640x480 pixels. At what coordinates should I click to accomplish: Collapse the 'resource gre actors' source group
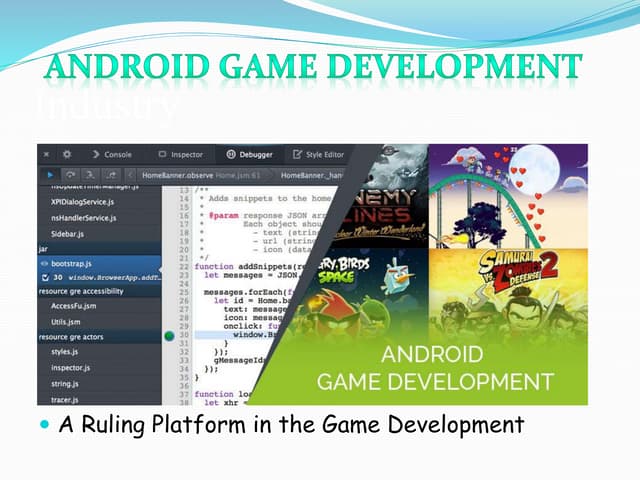pyautogui.click(x=72, y=337)
